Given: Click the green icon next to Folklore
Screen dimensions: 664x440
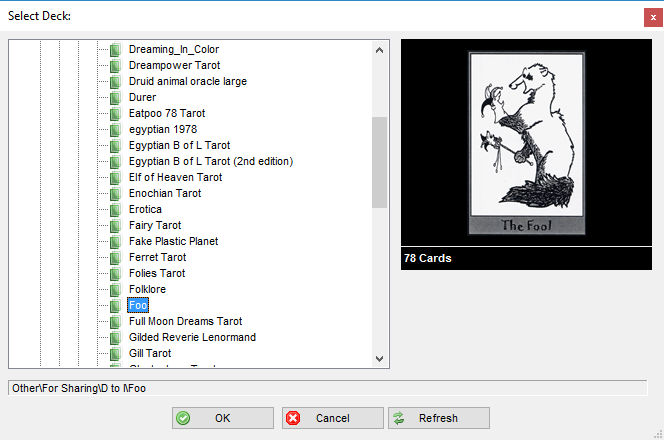Looking at the screenshot, I should pos(115,290).
